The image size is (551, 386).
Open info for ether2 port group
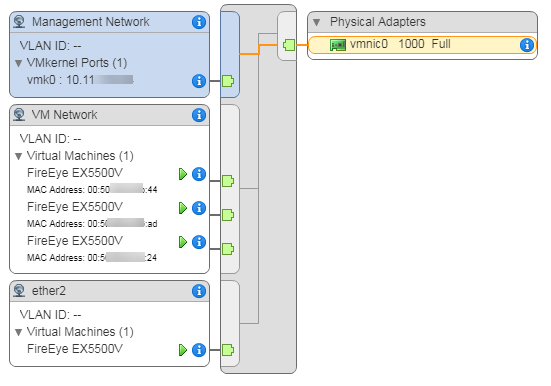(199, 291)
